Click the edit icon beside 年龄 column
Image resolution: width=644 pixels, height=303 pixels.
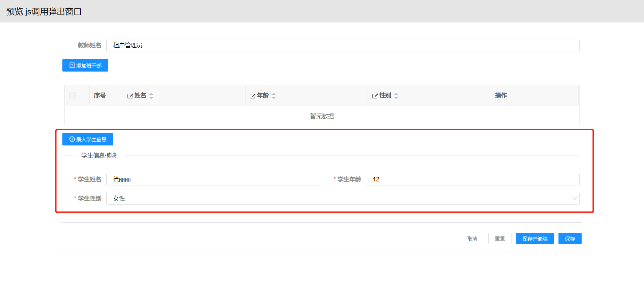[x=253, y=96]
